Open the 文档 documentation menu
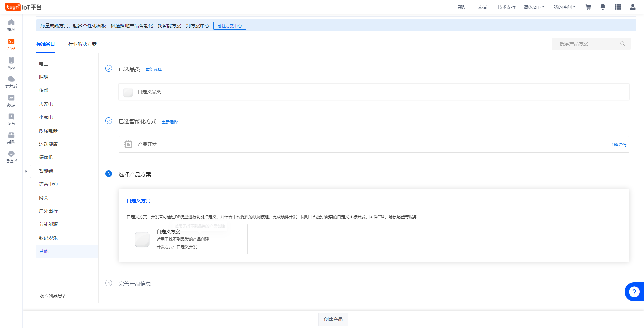Viewport: 644px width, 328px height. click(482, 7)
